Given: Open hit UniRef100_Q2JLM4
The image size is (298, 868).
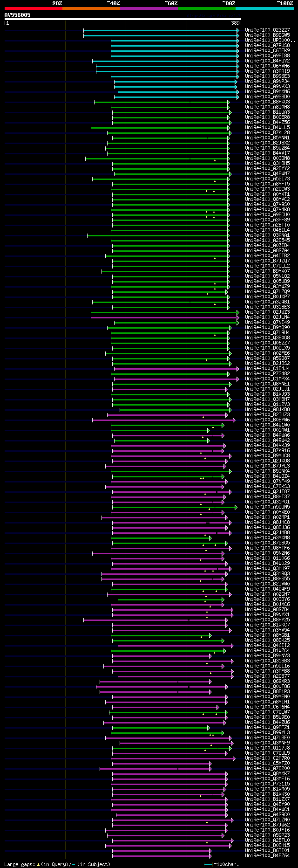Looking at the screenshot, I should tap(267, 317).
